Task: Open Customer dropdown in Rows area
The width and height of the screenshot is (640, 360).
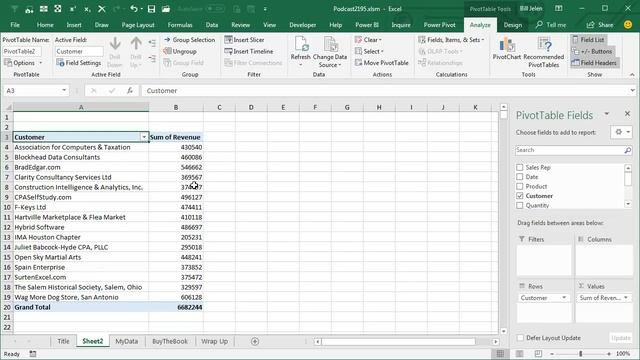Action: tap(564, 298)
